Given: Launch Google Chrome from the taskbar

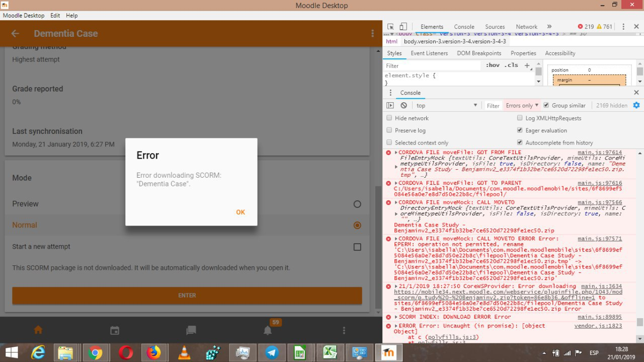Looking at the screenshot, I should (x=95, y=352).
